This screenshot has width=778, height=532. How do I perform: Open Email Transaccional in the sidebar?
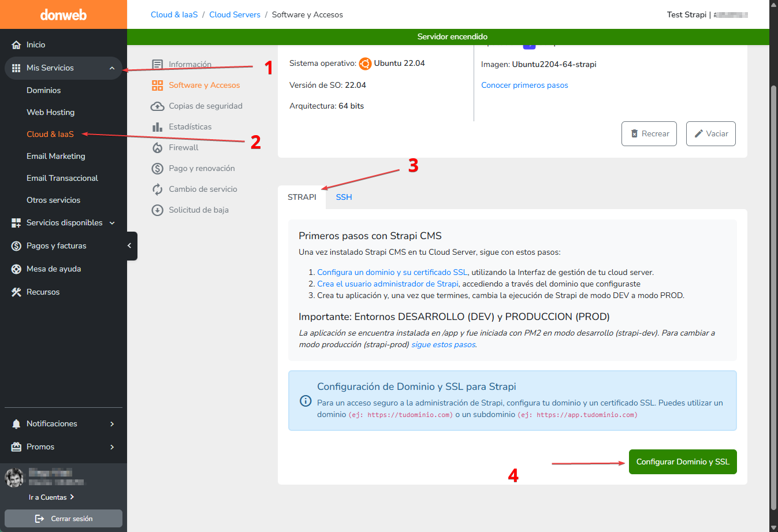(x=62, y=178)
